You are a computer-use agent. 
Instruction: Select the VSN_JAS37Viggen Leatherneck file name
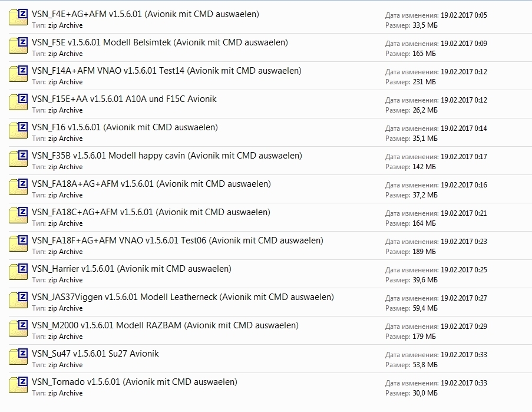[x=183, y=297]
